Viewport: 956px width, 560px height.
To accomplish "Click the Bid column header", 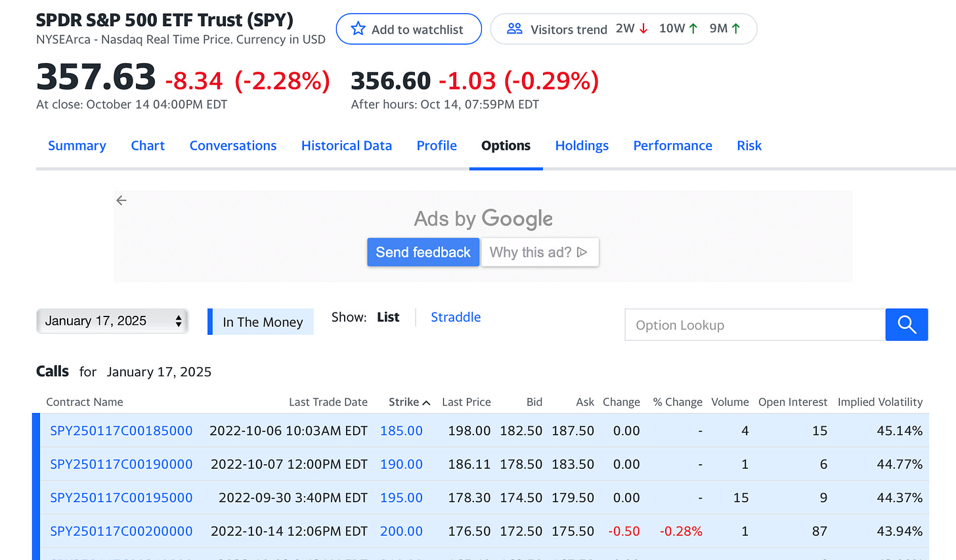I will tap(534, 402).
